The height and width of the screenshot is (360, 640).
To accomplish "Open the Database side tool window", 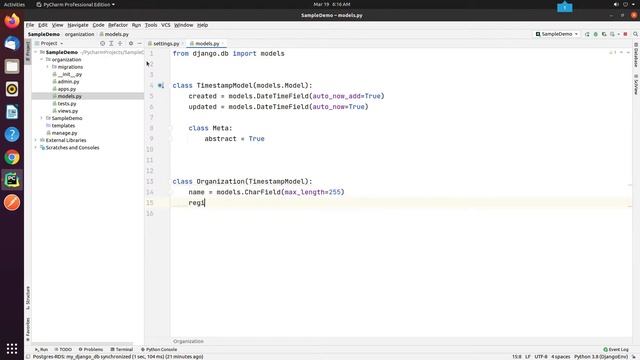I will tap(636, 55).
